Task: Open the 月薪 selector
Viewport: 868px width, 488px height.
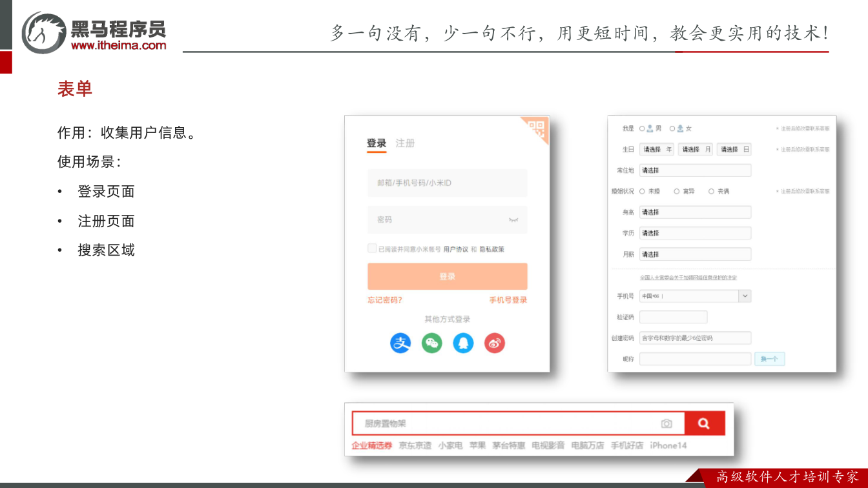Action: pos(696,254)
